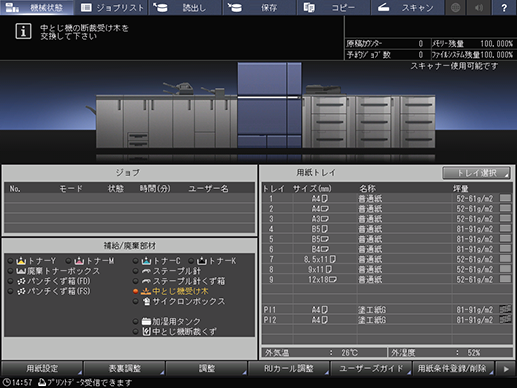Open the ユーザーズガイド
The image size is (517, 388).
(371, 368)
